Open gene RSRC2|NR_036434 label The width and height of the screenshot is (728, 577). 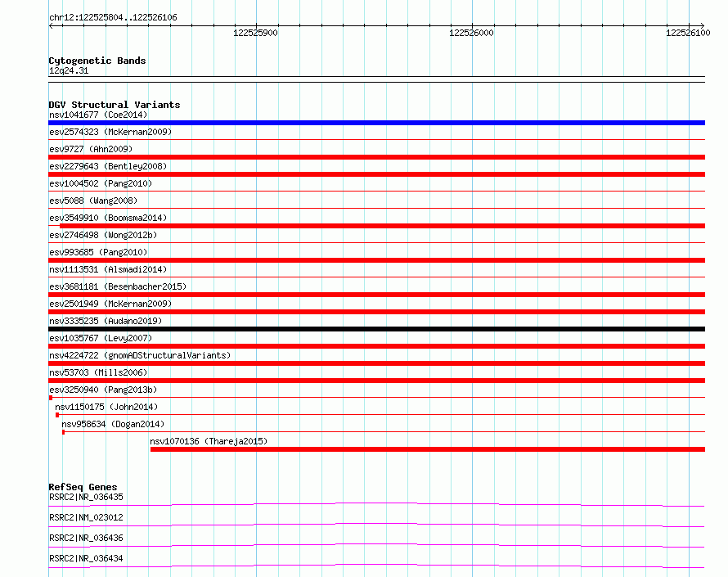[x=86, y=558]
